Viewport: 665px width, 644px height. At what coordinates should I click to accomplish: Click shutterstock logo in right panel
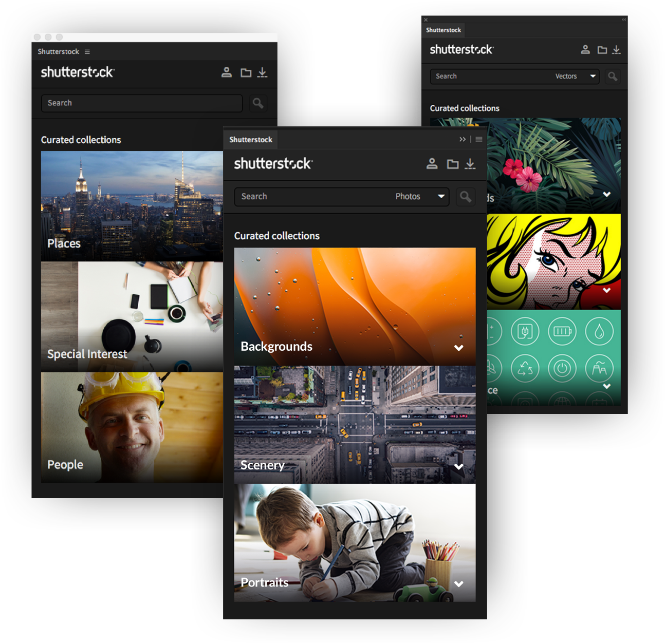pos(461,50)
